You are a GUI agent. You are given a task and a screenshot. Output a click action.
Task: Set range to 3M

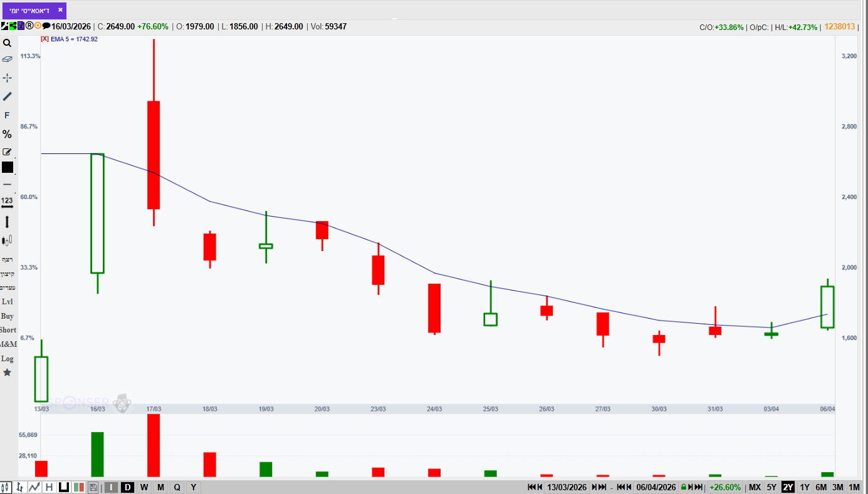pyautogui.click(x=837, y=487)
